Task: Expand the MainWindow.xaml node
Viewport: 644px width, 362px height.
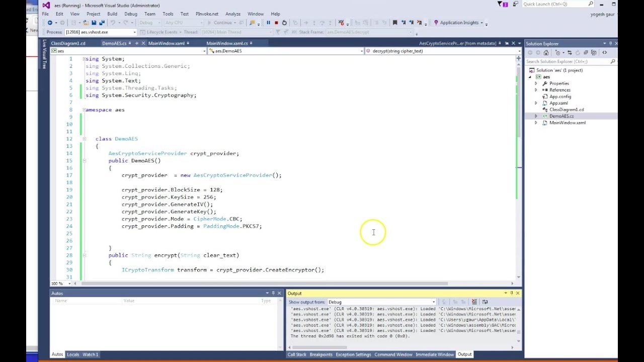Action: [x=536, y=123]
